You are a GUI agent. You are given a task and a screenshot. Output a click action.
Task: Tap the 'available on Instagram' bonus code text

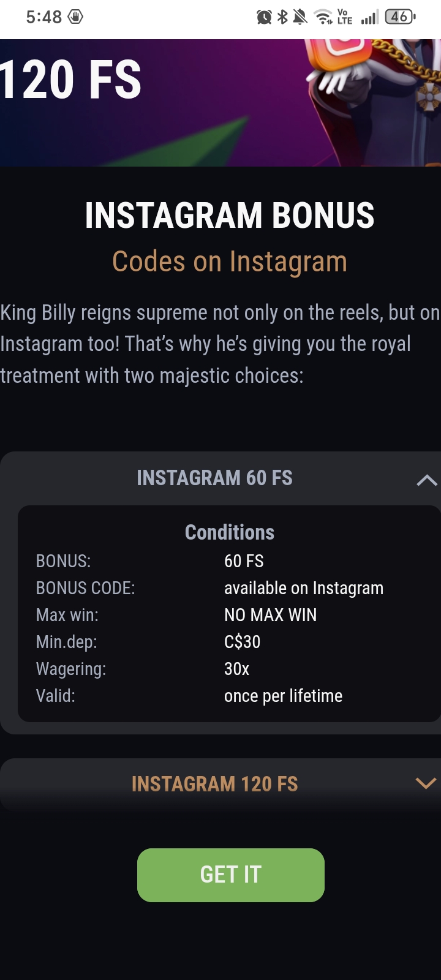(x=303, y=588)
